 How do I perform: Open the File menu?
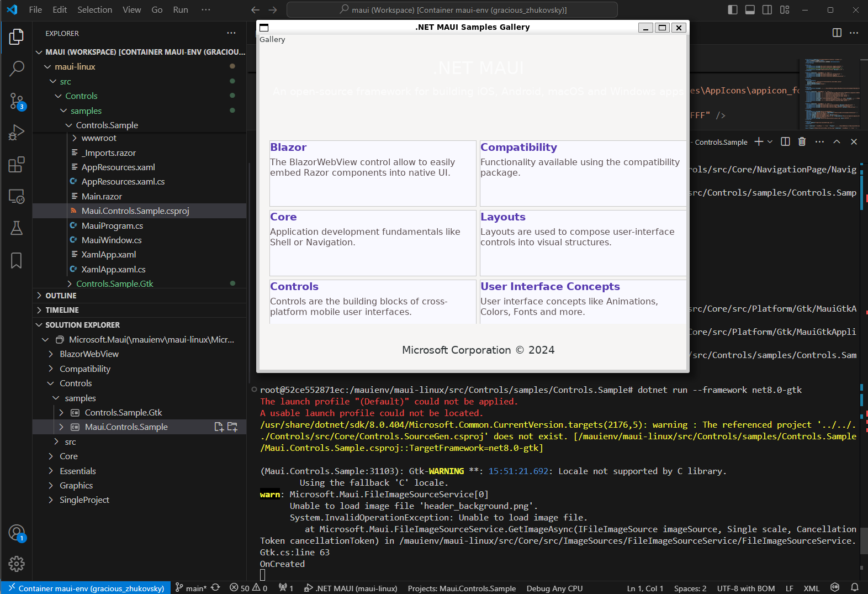pos(35,10)
